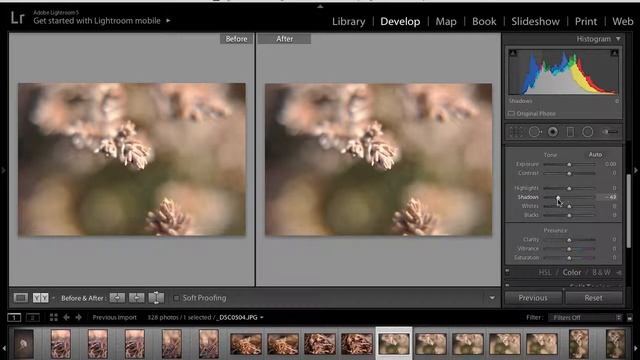Switch to Color adjustments
Image resolution: width=640 pixels, height=360 pixels.
click(x=572, y=272)
